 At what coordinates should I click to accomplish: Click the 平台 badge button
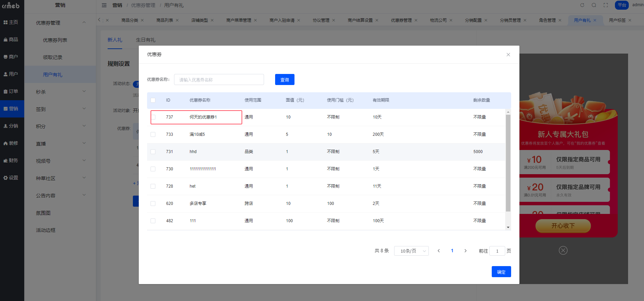(622, 5)
